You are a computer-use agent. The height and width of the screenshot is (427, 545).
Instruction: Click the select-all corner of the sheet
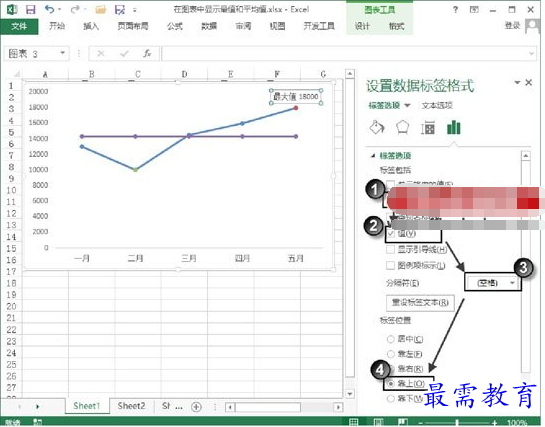point(16,74)
